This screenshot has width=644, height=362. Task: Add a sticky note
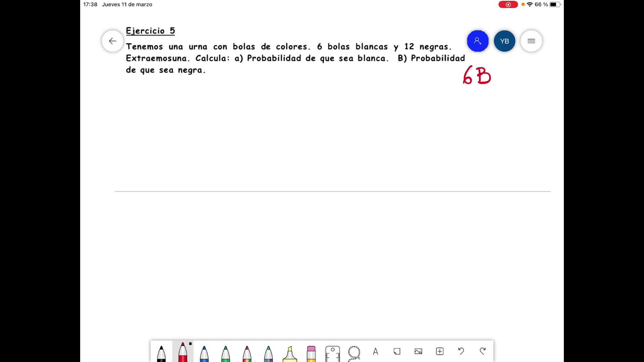coord(397,351)
